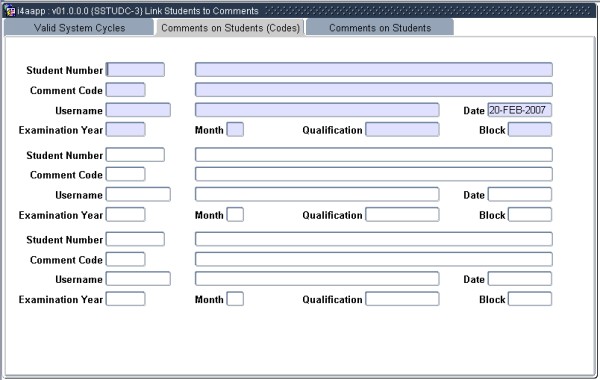This screenshot has height=380, width=600.
Task: Click the second record's Comment Code field
Action: 126,175
